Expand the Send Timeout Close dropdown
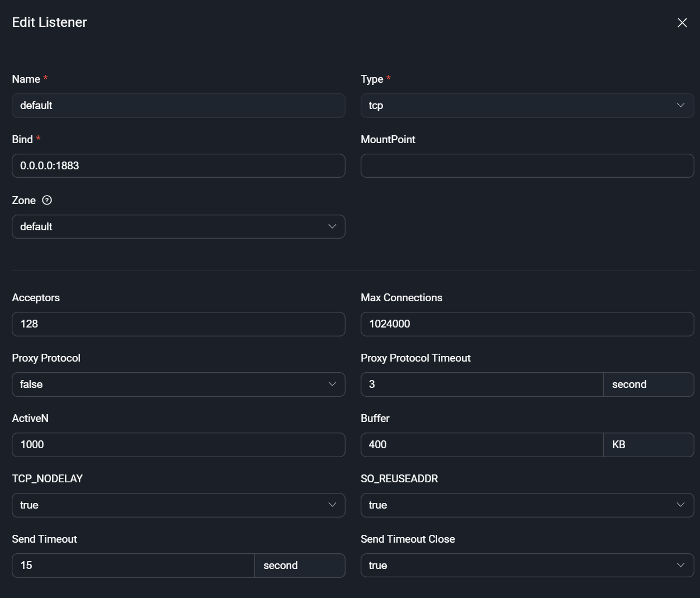The image size is (700, 598). tap(527, 566)
